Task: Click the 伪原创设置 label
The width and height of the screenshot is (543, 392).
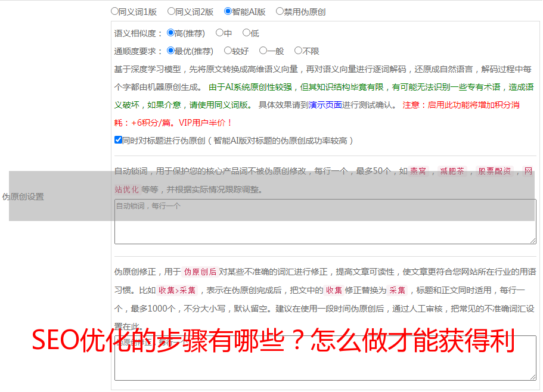Action: [x=23, y=197]
